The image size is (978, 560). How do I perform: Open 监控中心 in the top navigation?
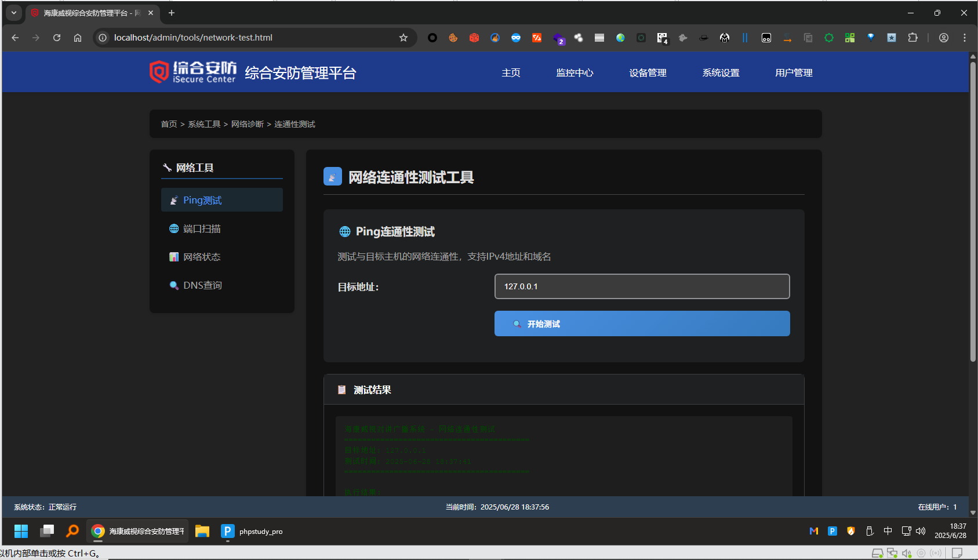point(575,73)
